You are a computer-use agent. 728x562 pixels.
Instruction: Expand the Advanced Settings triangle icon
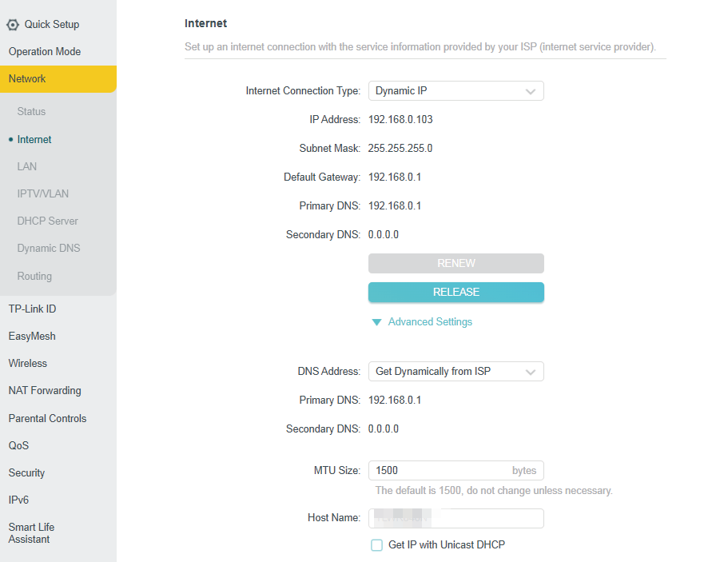point(376,322)
